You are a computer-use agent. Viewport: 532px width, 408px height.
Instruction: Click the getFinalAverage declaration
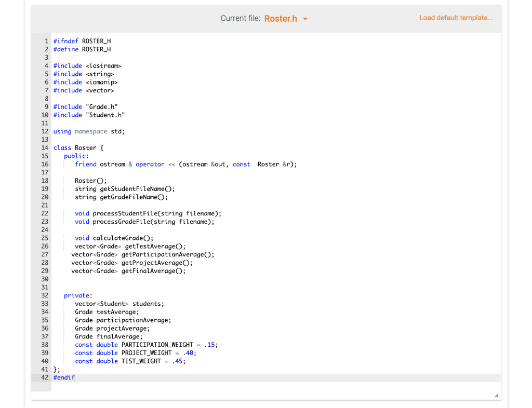click(129, 270)
